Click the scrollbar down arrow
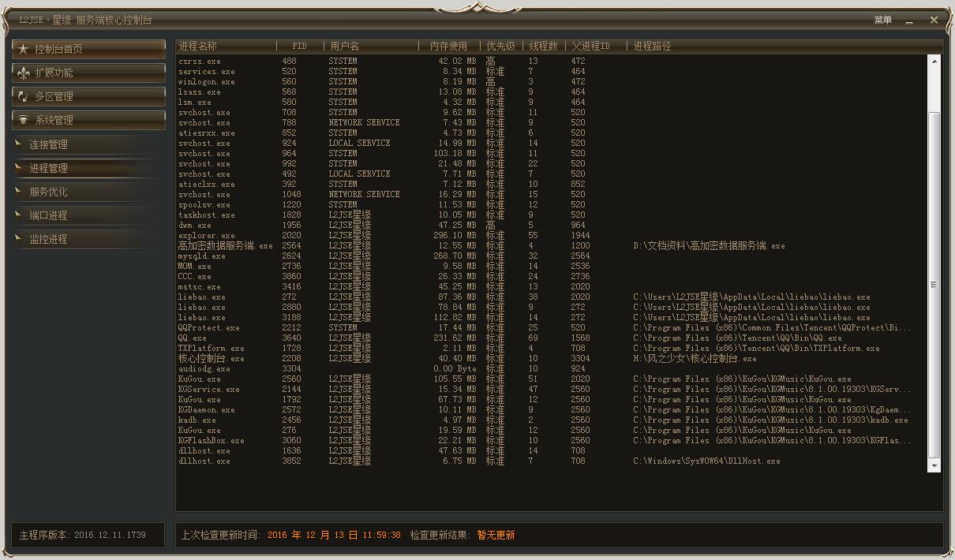This screenshot has width=955, height=560. (x=934, y=467)
